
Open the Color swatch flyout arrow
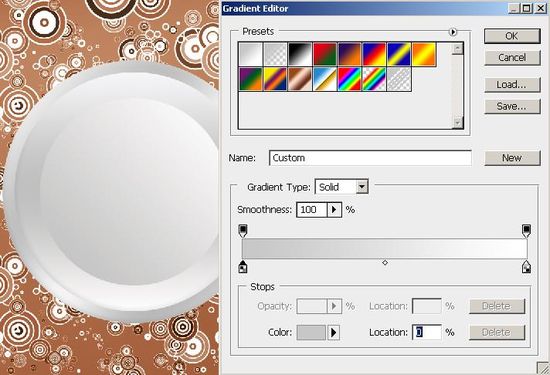point(334,333)
